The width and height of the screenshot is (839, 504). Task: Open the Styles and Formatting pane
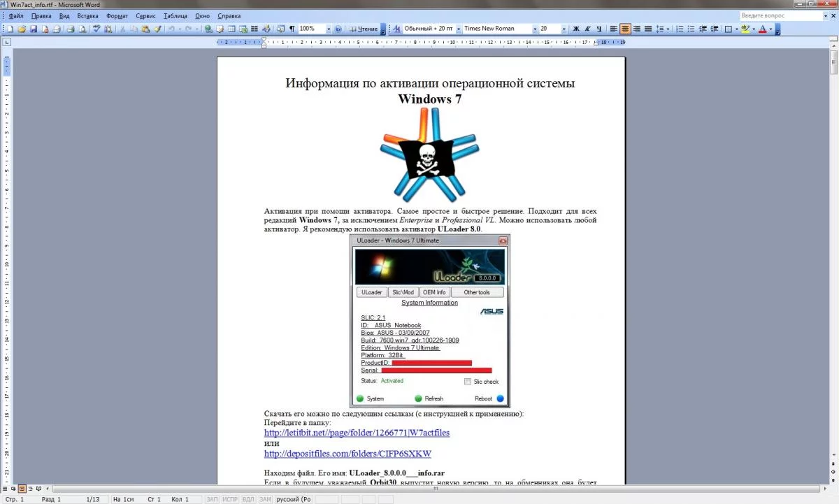pos(397,29)
